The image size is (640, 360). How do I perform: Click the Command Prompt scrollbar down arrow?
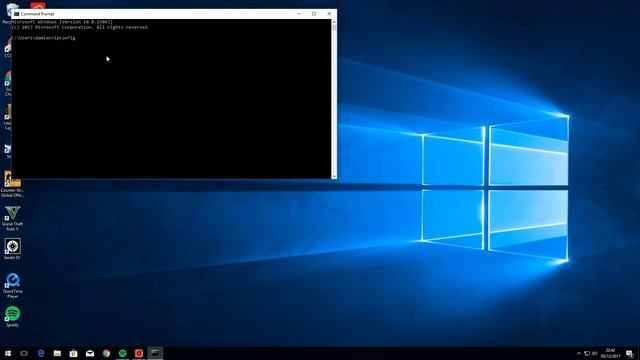click(334, 176)
